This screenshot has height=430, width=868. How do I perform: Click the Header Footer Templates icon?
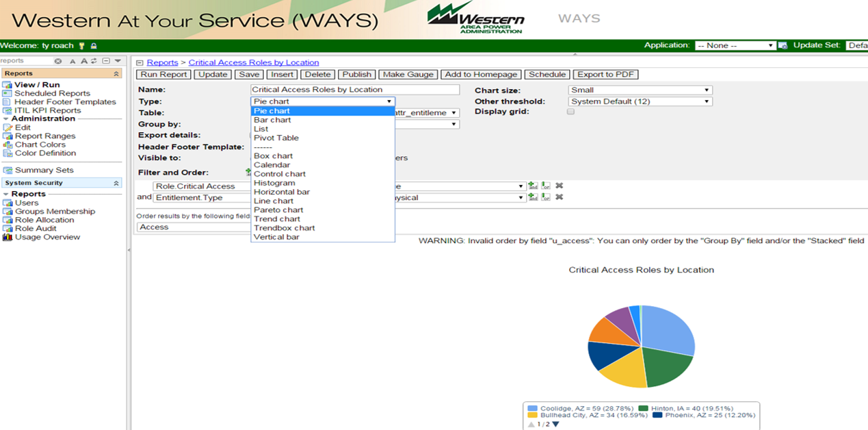[x=8, y=101]
